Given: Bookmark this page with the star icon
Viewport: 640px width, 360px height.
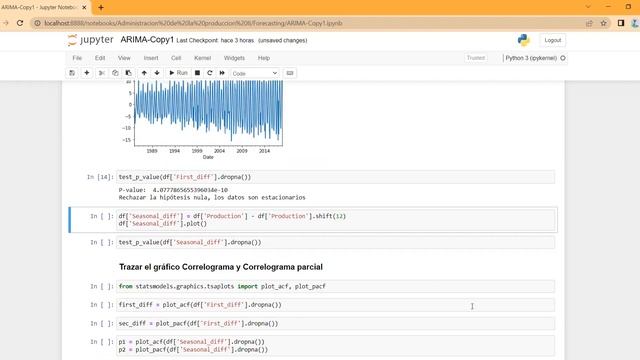Looking at the screenshot, I should (x=603, y=23).
